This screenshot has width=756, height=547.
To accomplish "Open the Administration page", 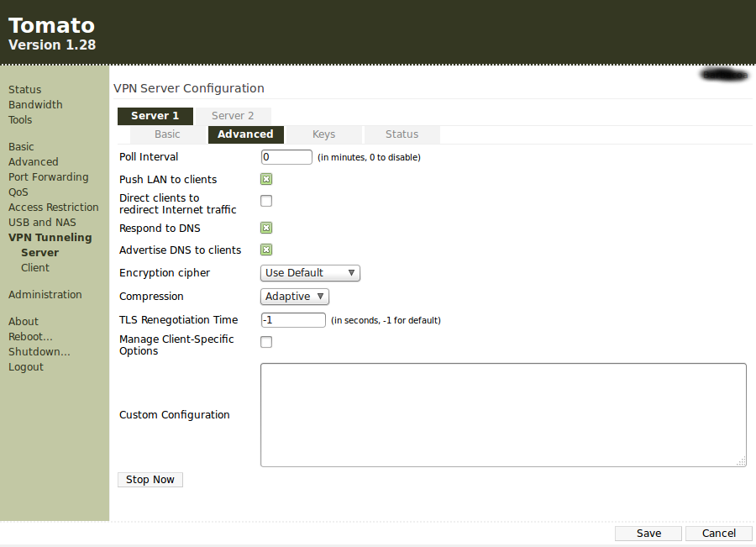I will click(x=45, y=295).
